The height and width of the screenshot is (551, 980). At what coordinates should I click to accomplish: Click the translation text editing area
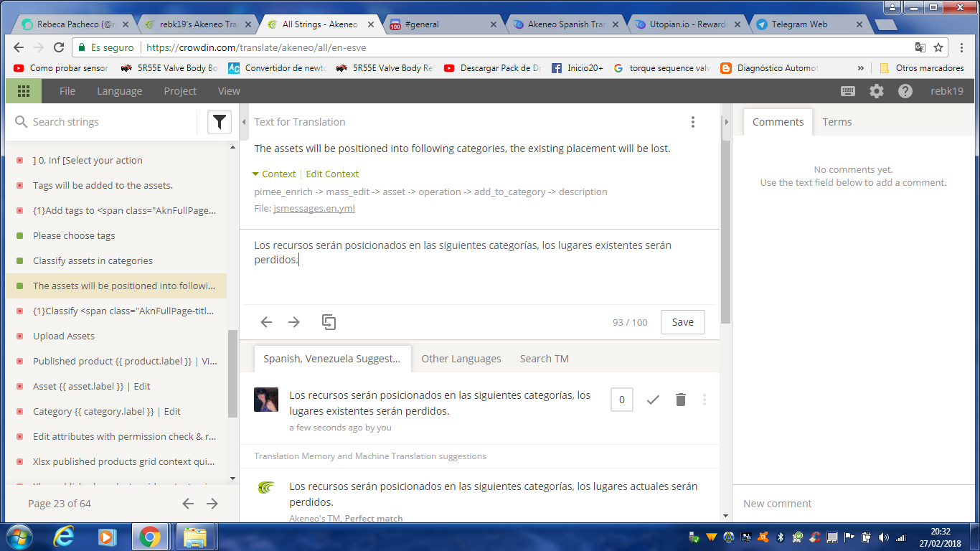tap(478, 265)
